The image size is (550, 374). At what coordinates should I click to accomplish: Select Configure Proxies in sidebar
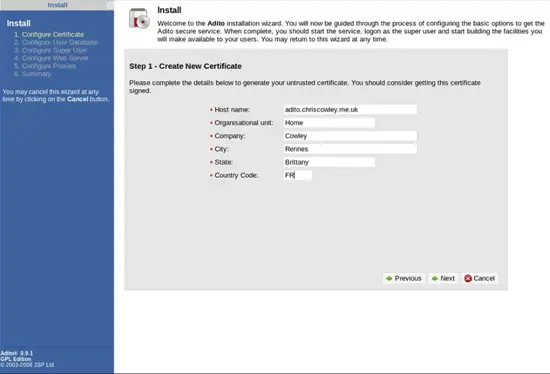point(45,66)
